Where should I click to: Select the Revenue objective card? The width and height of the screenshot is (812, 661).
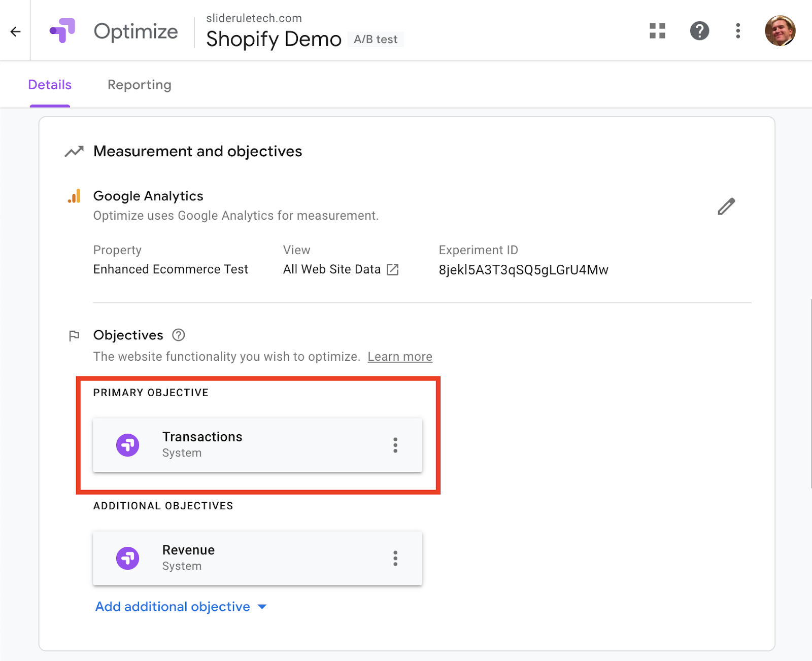[258, 558]
